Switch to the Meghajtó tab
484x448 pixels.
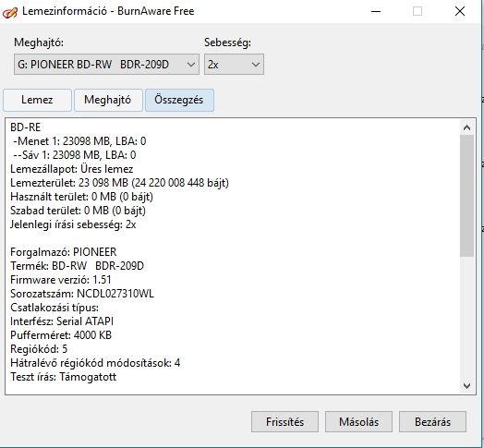tap(108, 100)
